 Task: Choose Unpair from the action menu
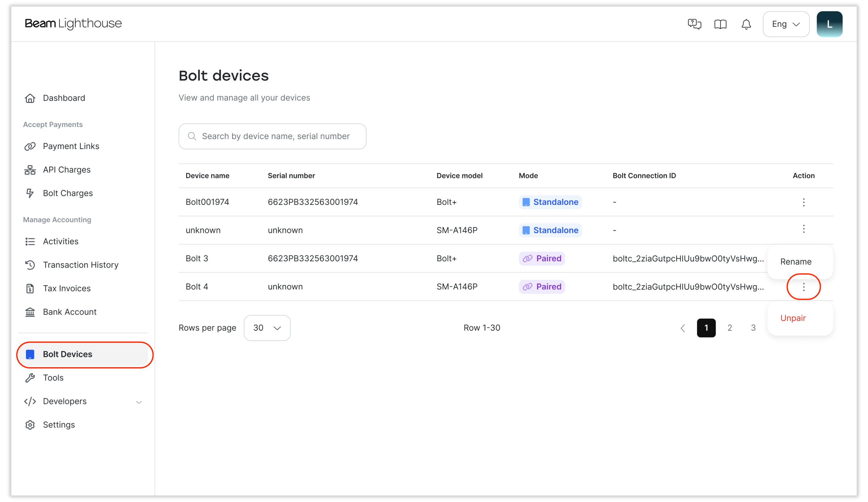pyautogui.click(x=793, y=318)
